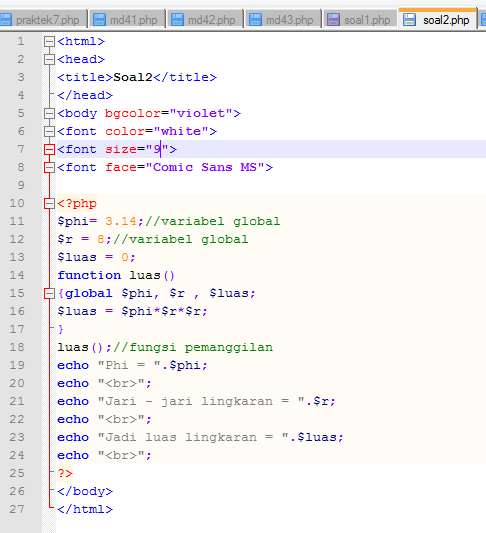Image resolution: width=486 pixels, height=533 pixels.
Task: Click the $phi*$r*$r formula line
Action: pos(132,311)
